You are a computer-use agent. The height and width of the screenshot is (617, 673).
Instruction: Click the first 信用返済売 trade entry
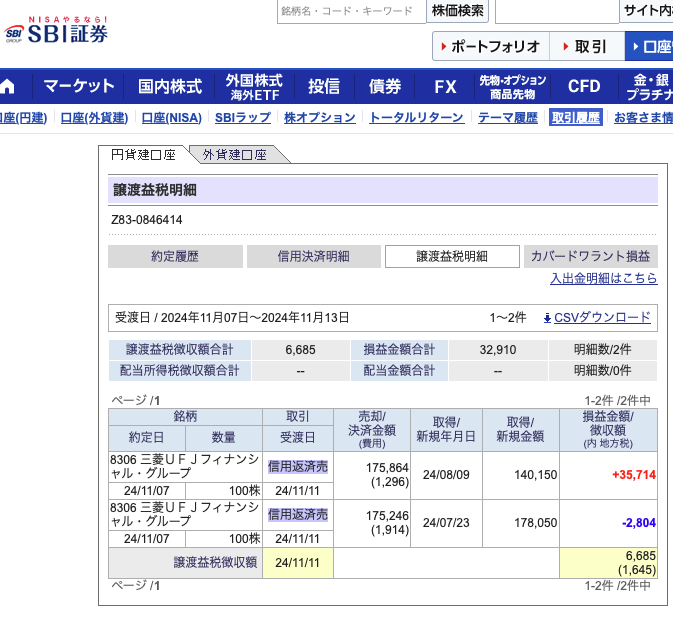pos(297,466)
